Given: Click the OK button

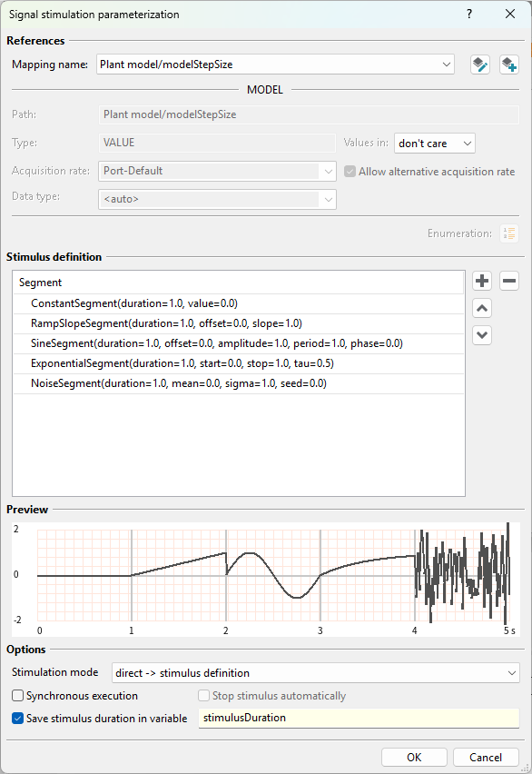Looking at the screenshot, I should [x=414, y=758].
